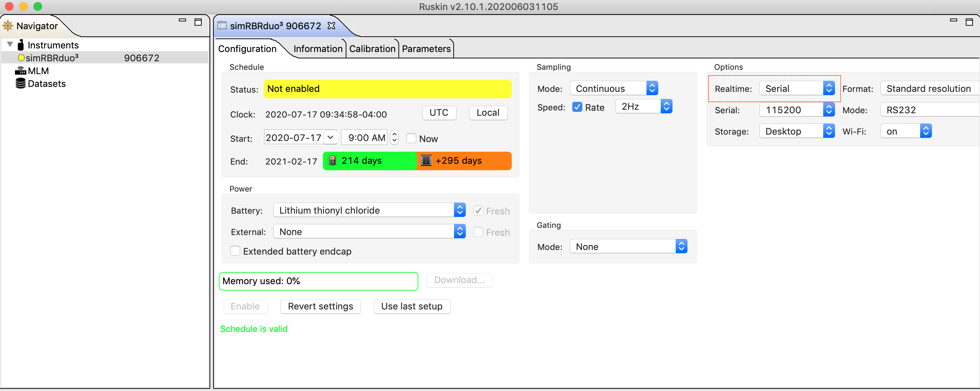This screenshot has height=391, width=980.
Task: Open the Sampling Mode Continuous dropdown
Action: coord(613,89)
